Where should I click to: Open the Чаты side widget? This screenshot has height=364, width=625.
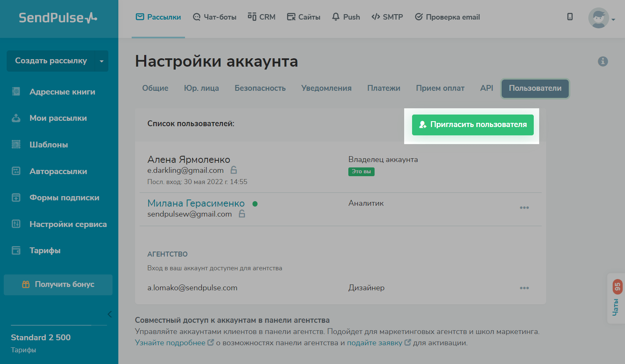tap(616, 298)
